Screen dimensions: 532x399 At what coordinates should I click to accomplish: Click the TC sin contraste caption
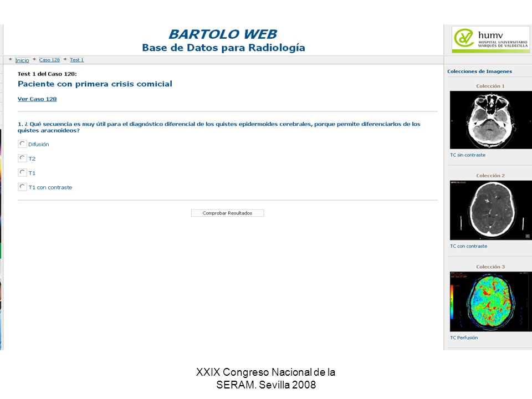[x=468, y=155]
